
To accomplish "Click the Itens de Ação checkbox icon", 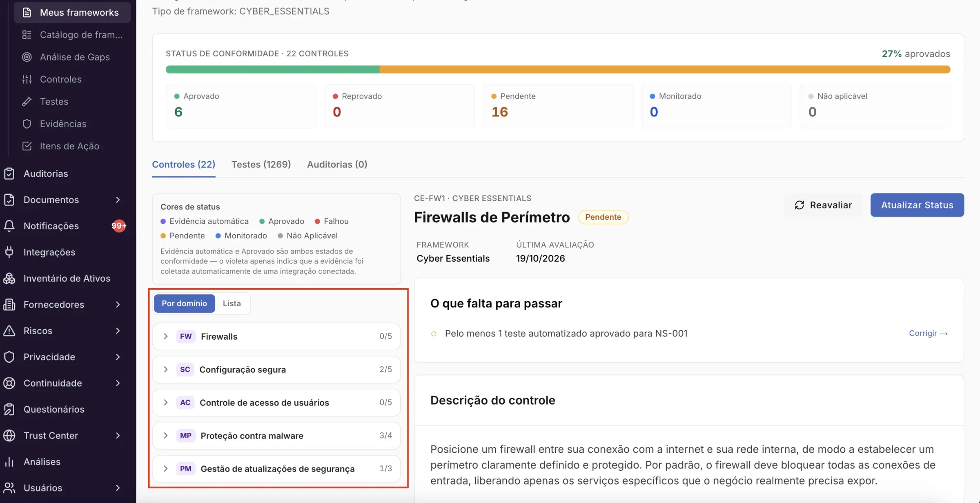I will (x=27, y=146).
